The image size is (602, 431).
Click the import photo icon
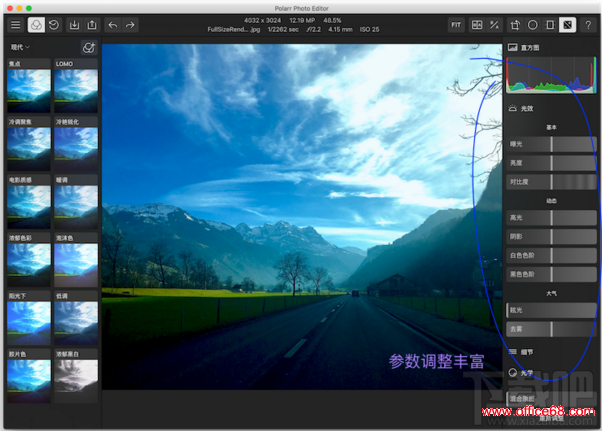(74, 25)
